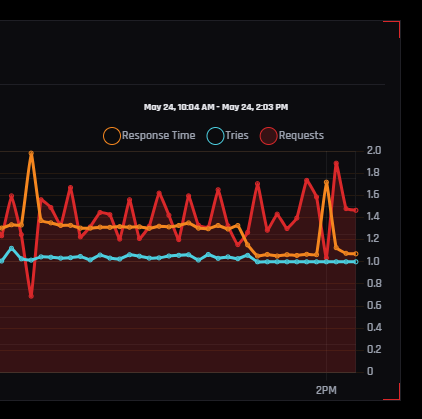Click the 0 y-axis label

pos(370,371)
